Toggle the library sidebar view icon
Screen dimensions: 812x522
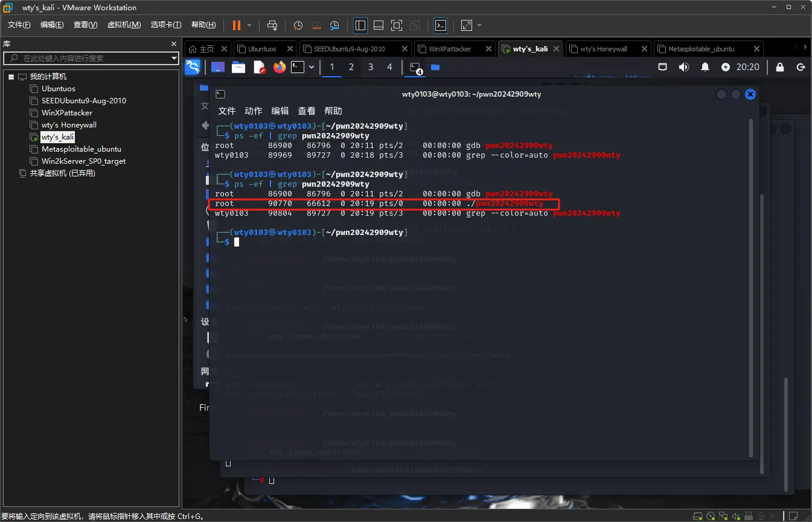coord(360,25)
